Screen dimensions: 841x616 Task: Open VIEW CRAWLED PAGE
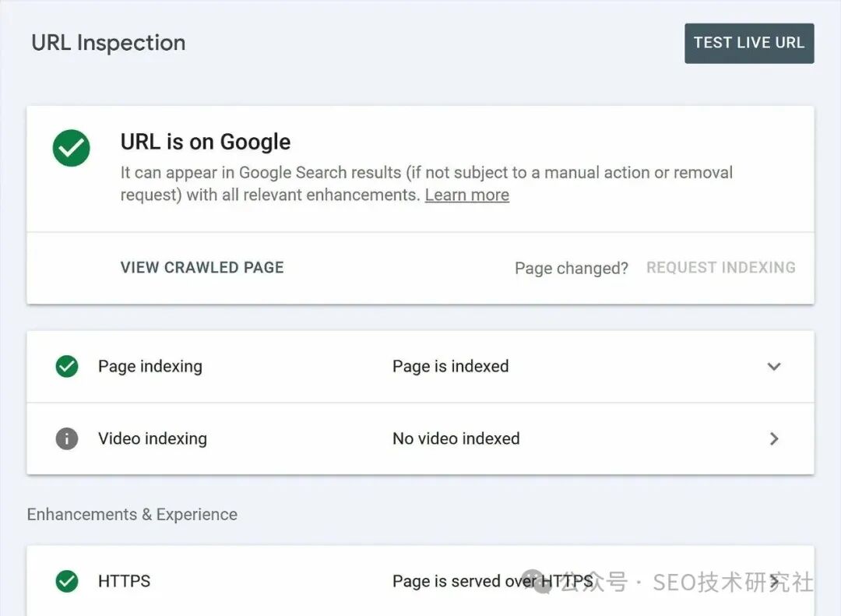[x=202, y=267]
